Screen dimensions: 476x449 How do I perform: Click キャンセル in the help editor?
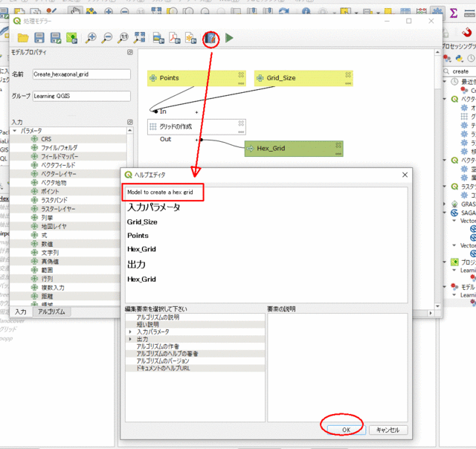(x=388, y=430)
